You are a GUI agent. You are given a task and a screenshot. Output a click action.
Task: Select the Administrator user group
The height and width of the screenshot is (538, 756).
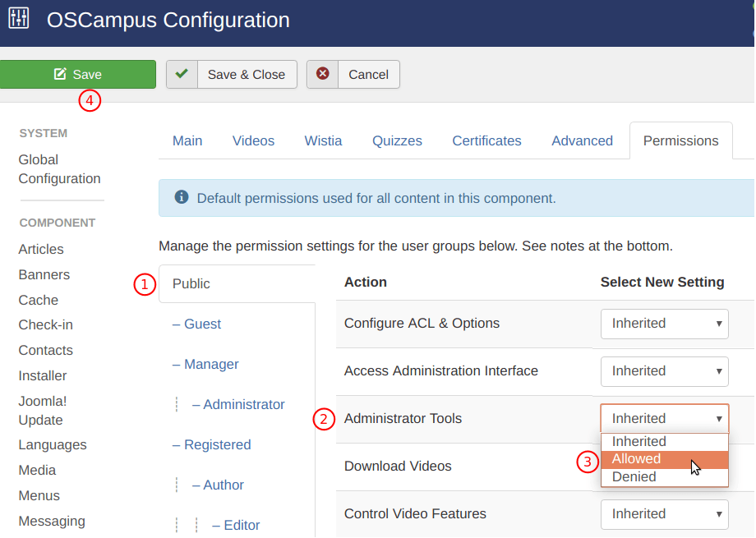coord(238,404)
